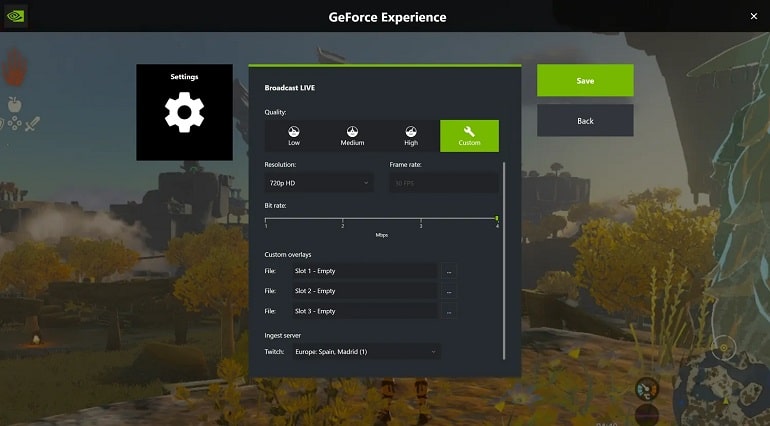The height and width of the screenshot is (426, 770).
Task: Browse file for overlay Slot 2
Action: pos(449,291)
